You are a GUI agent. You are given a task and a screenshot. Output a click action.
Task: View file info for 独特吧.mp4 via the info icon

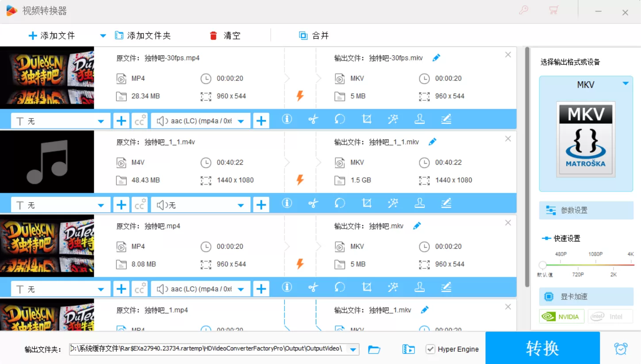(x=287, y=287)
